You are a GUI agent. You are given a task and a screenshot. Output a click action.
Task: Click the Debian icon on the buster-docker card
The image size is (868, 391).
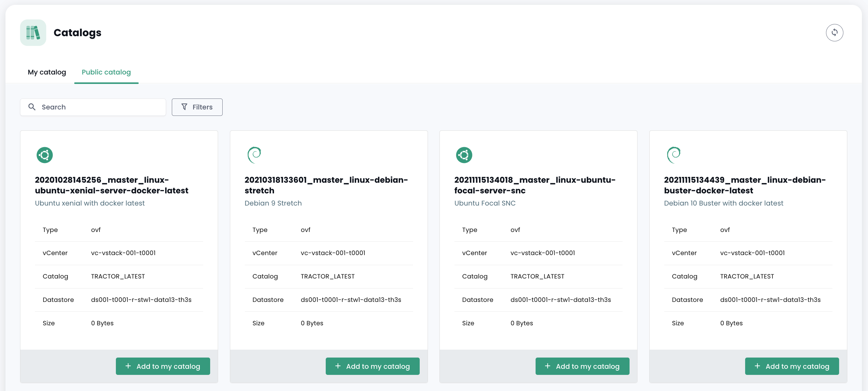(x=674, y=155)
